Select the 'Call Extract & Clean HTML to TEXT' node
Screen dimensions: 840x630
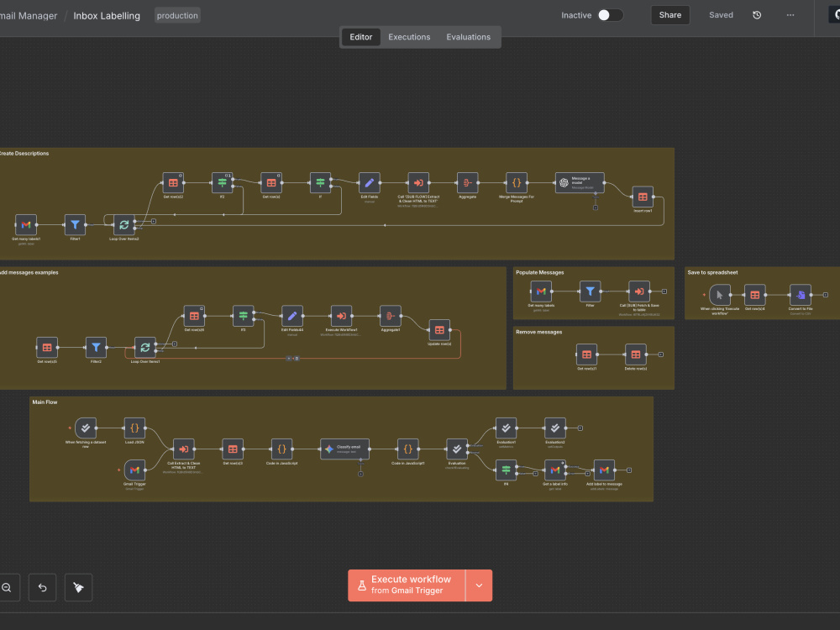click(184, 449)
